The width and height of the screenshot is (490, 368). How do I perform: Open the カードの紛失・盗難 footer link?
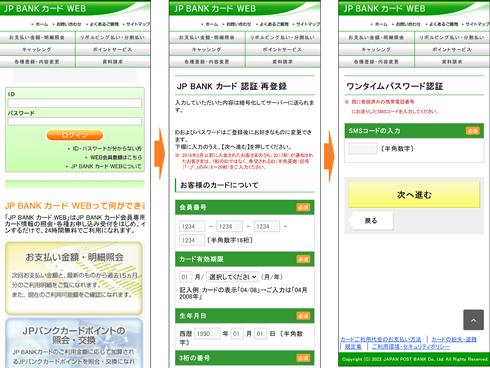[x=454, y=339]
